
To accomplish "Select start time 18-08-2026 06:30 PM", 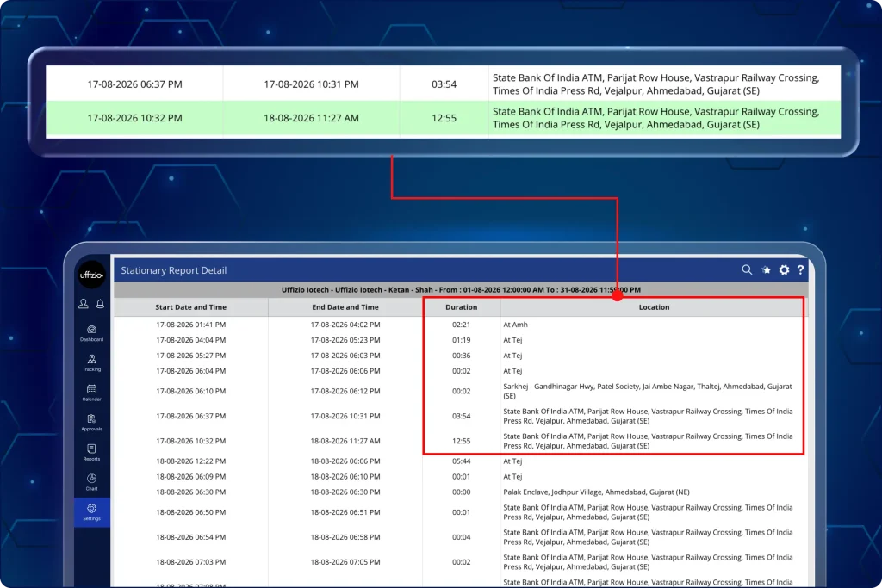I will (x=190, y=492).
